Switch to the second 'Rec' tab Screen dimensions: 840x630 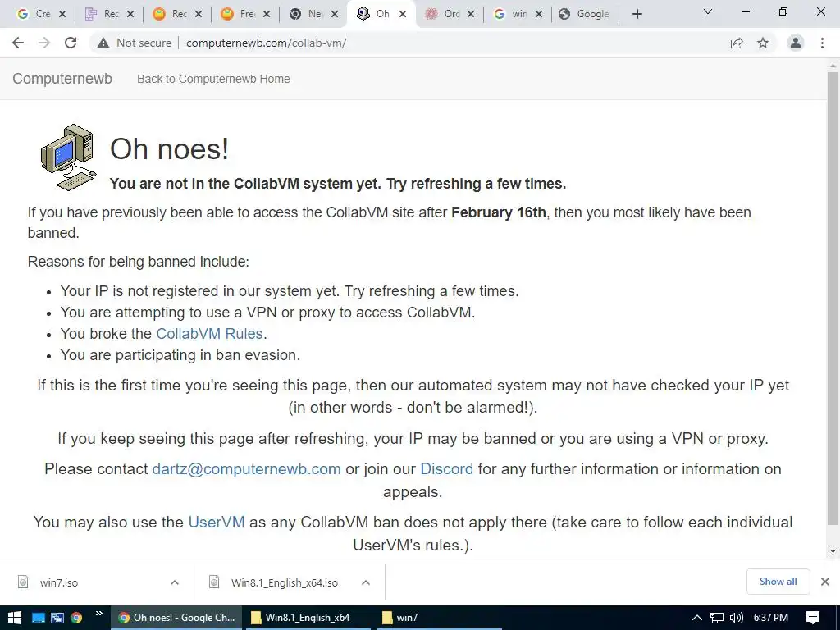pyautogui.click(x=170, y=14)
